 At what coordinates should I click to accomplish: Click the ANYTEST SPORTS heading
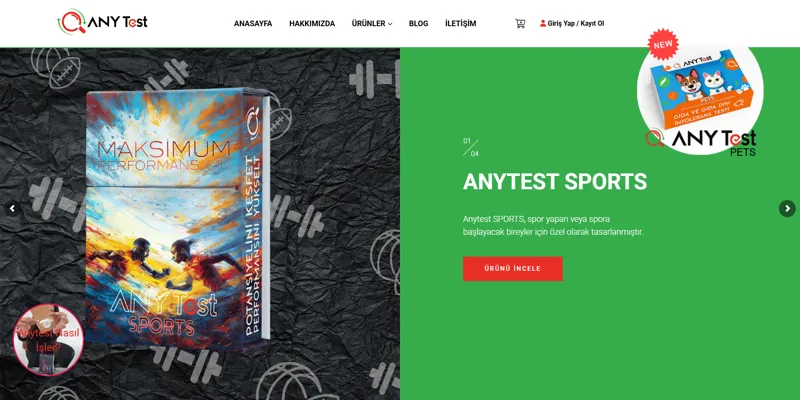click(555, 182)
